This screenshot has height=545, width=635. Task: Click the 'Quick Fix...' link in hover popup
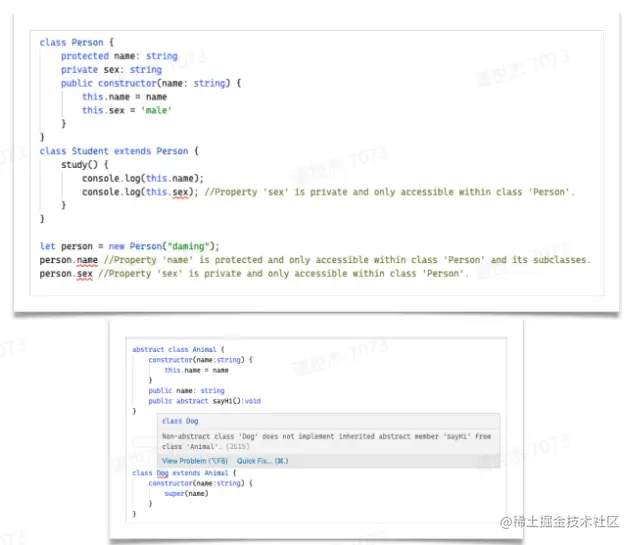(x=262, y=461)
